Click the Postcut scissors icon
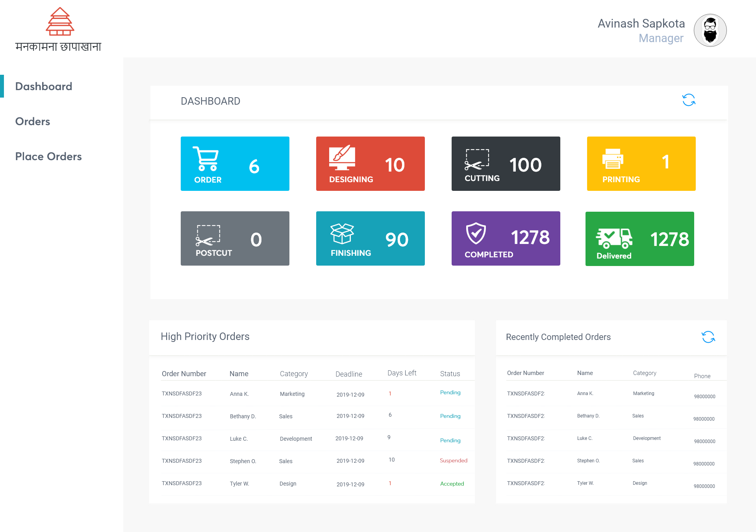Screen dimensions: 756x532 pyautogui.click(x=208, y=235)
